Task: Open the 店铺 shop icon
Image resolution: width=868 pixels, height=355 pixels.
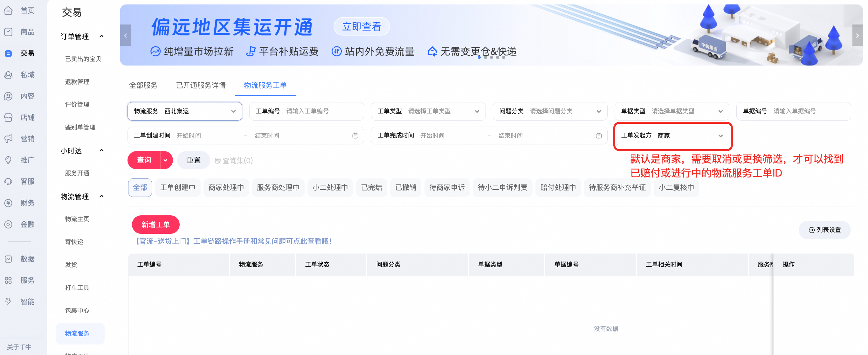Action: (x=8, y=117)
